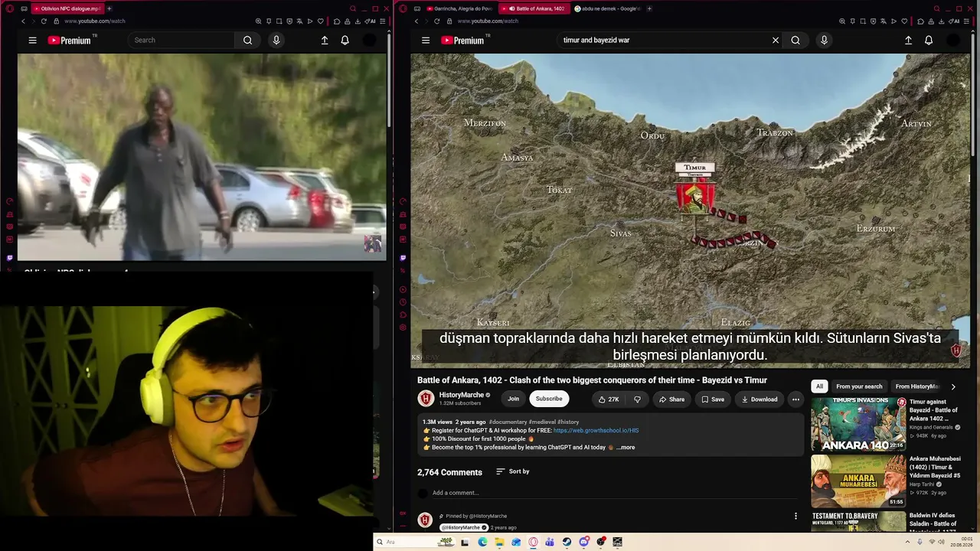Viewport: 980px width, 551px height.
Task: Open the YouTube guide menu in the right window
Action: point(426,41)
